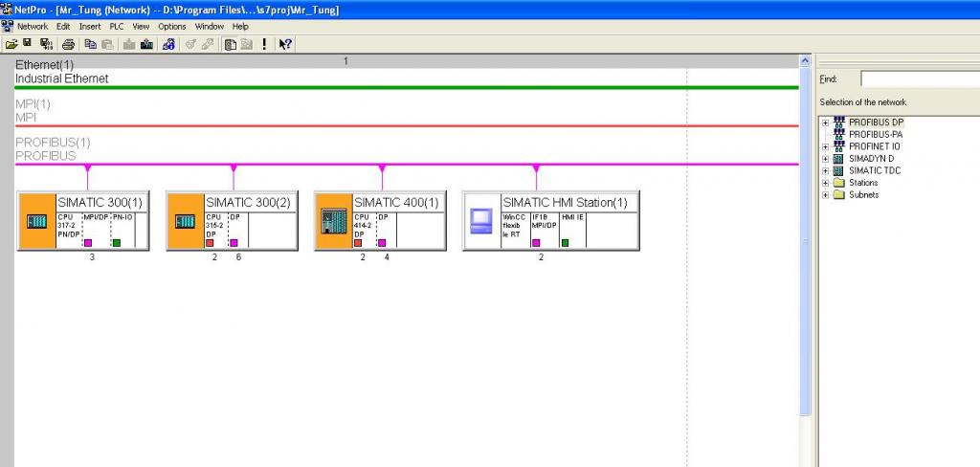Viewport: 980px width, 467px height.
Task: Expand the Stations folder node
Action: point(825,183)
